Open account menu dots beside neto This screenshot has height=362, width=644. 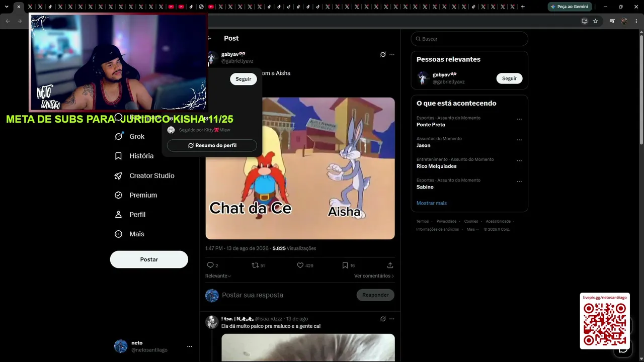coord(190,346)
